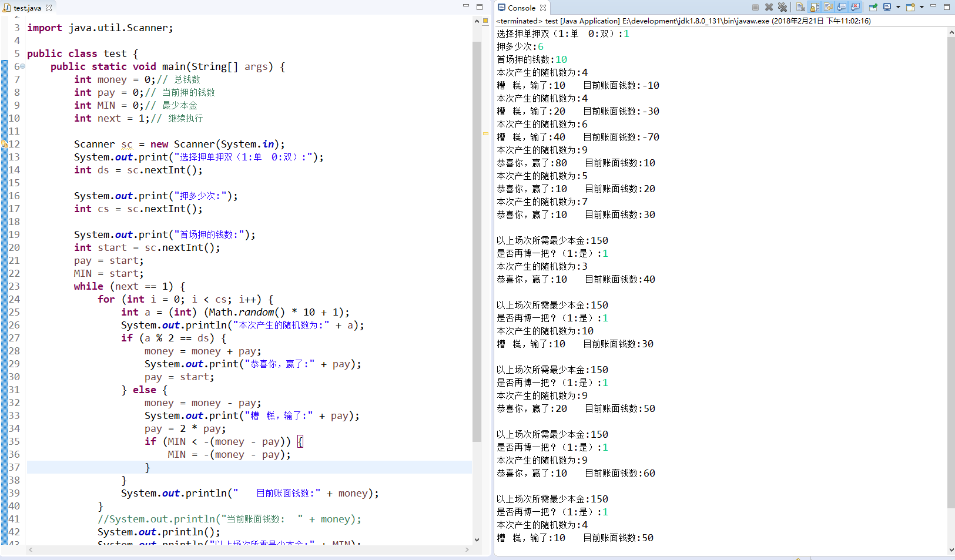Click the editor vertical scrollbar down arrow
Image resolution: width=955 pixels, height=560 pixels.
(477, 539)
